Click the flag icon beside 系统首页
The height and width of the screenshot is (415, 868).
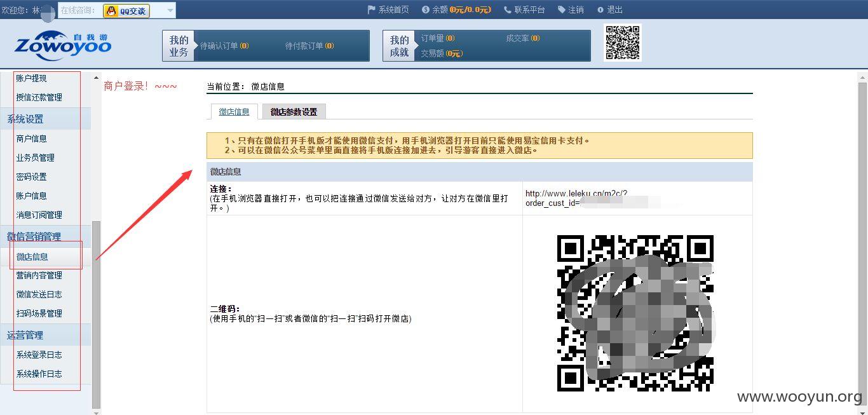tap(372, 10)
